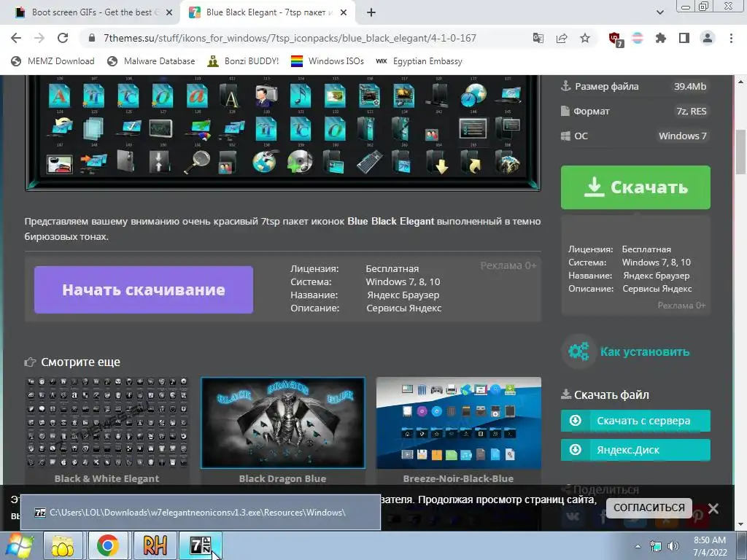Open the tab search dropdown arrow

(659, 12)
